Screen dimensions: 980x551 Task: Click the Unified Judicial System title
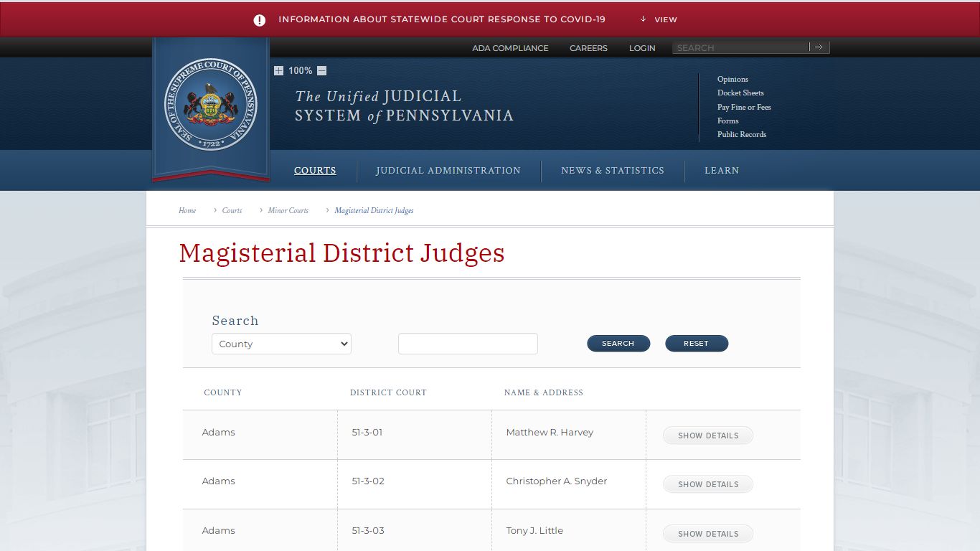click(404, 106)
